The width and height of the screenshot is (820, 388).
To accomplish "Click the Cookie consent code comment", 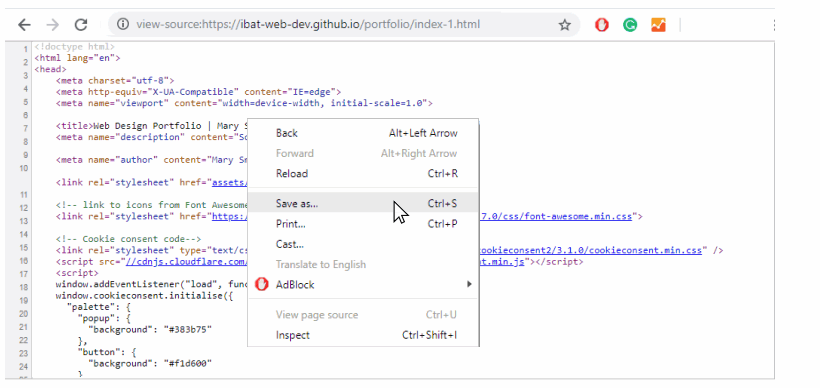I will (x=129, y=239).
